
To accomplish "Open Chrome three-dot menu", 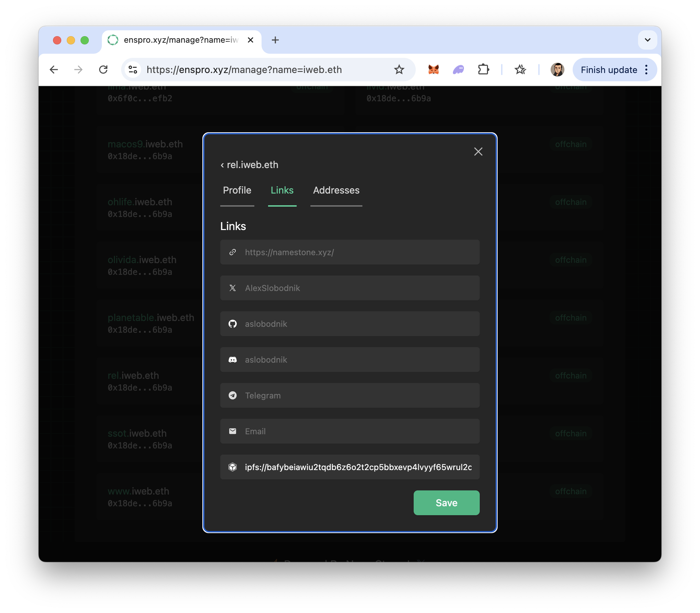I will (x=647, y=70).
